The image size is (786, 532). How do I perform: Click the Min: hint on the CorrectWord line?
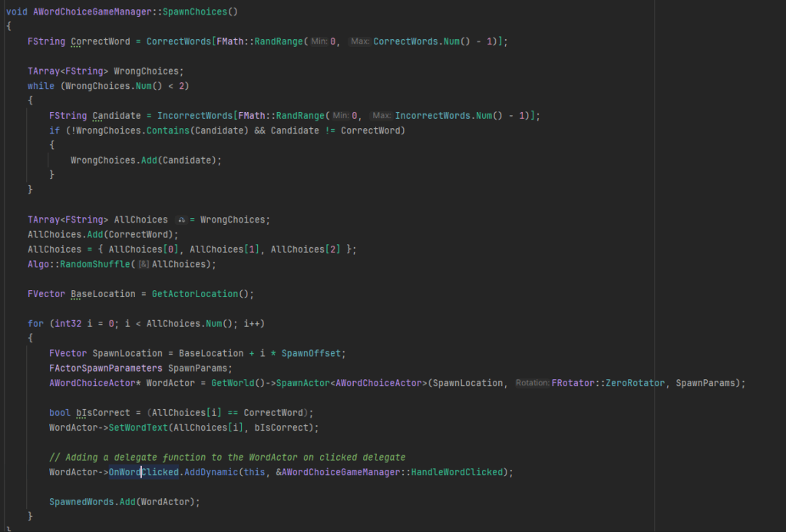point(319,41)
